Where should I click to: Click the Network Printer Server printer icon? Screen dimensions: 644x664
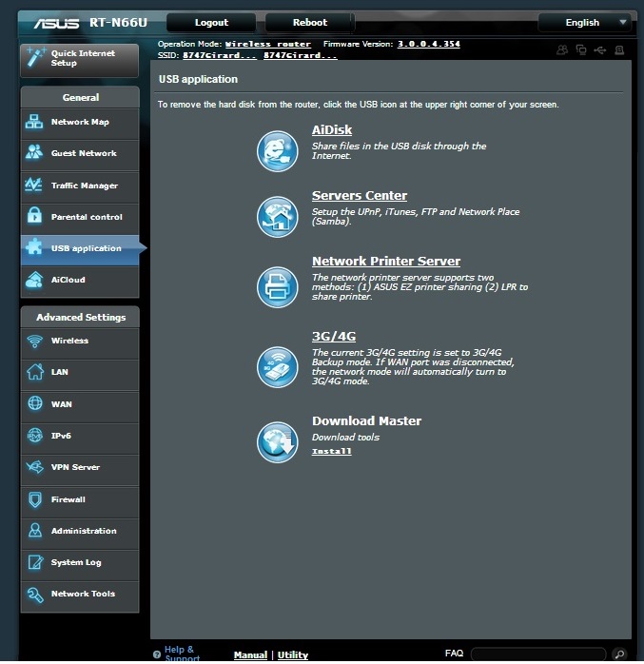pyautogui.click(x=278, y=287)
